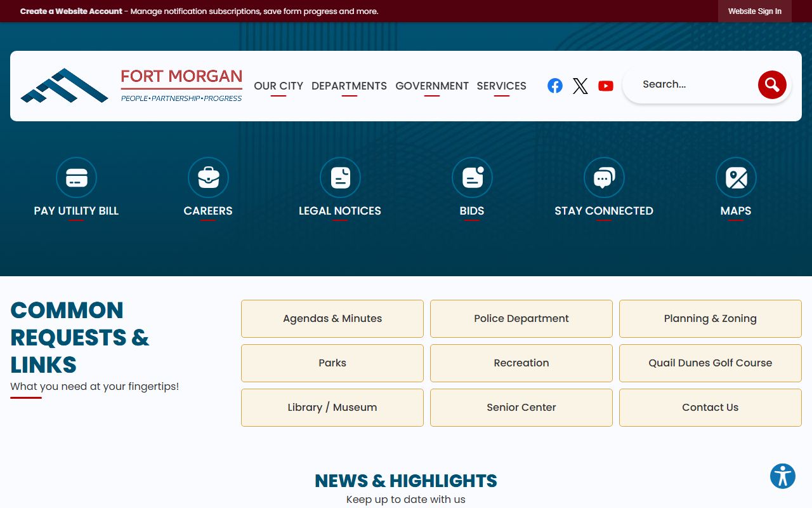Click the Maps text label
The width and height of the screenshot is (812, 508).
click(736, 211)
